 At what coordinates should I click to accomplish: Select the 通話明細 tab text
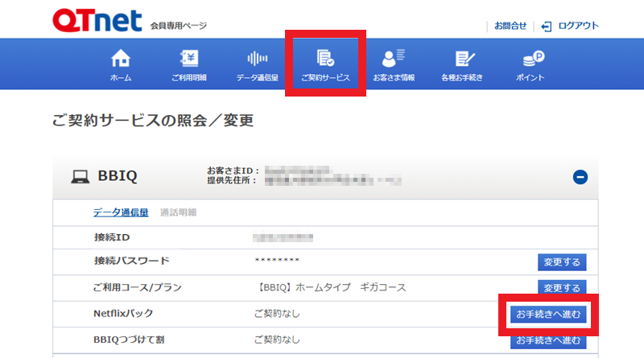(x=178, y=212)
